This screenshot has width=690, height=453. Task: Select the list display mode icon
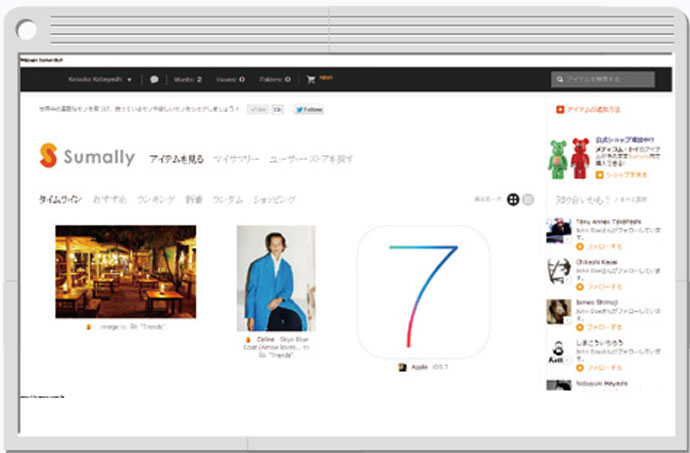click(529, 199)
